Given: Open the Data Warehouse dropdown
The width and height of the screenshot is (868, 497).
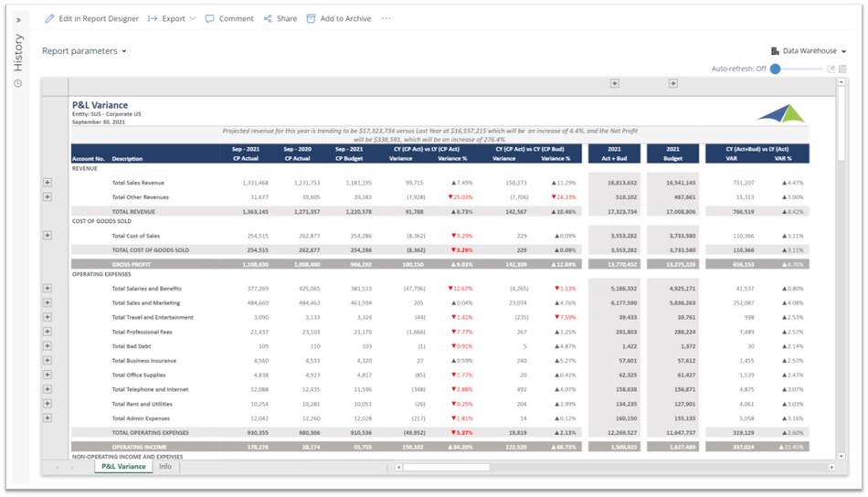Looking at the screenshot, I should [x=809, y=51].
